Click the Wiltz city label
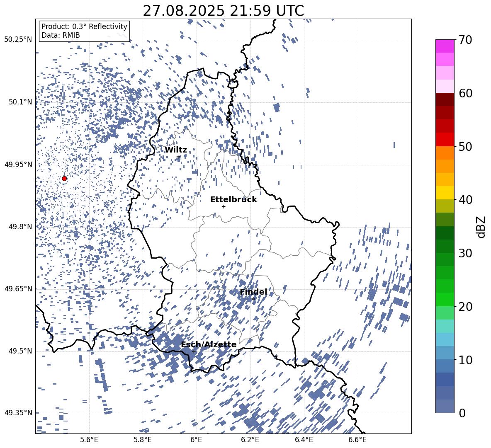Image resolution: width=491 pixels, height=448 pixels. [176, 150]
